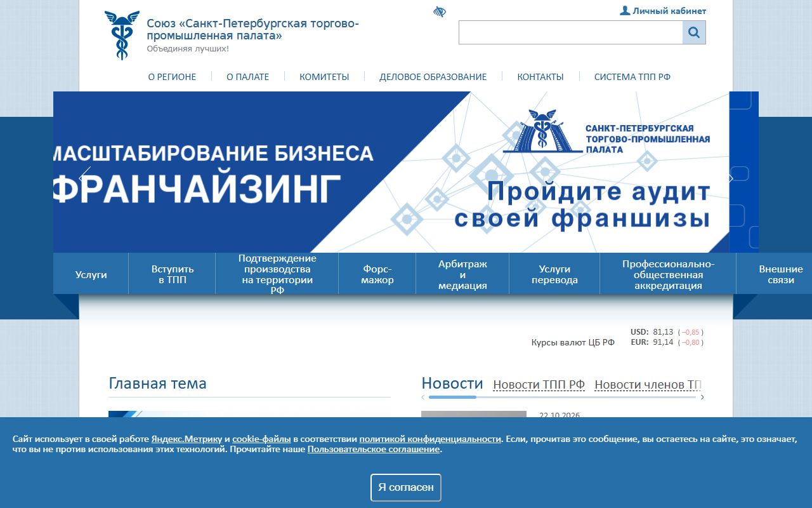Screen dimensions: 812x508
Task: Switch to the Новости tab
Action: pos(452,384)
